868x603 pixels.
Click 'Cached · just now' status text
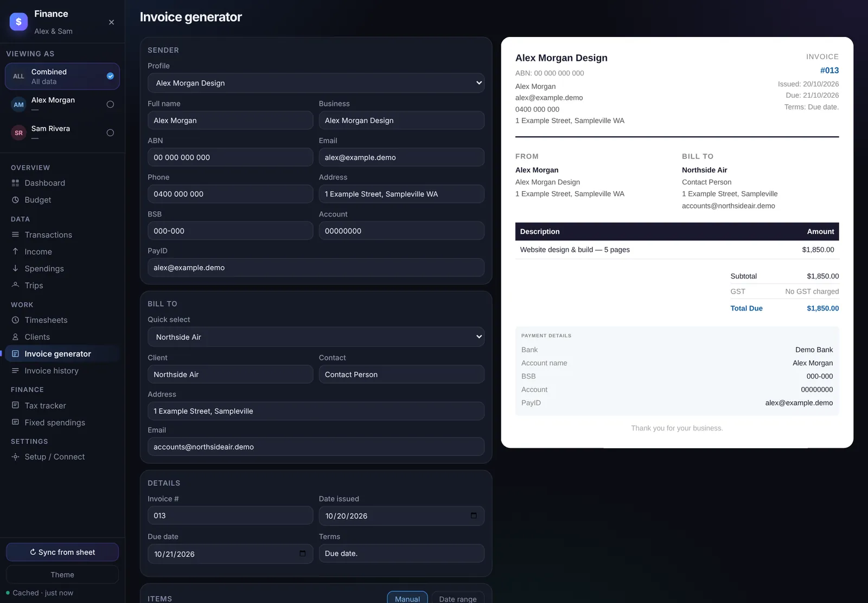[43, 593]
